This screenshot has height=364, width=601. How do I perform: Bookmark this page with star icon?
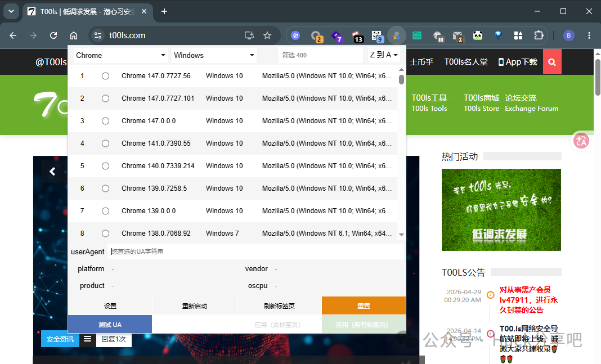point(267,35)
